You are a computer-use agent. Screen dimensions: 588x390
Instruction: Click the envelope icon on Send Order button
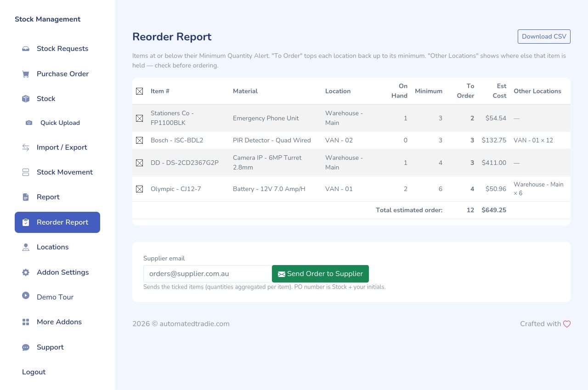click(282, 274)
